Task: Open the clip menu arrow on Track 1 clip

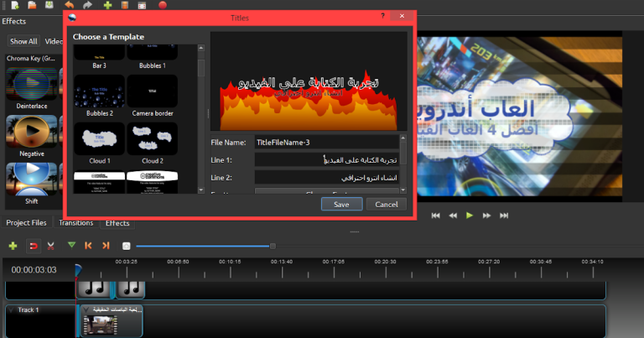Action: pyautogui.click(x=86, y=309)
